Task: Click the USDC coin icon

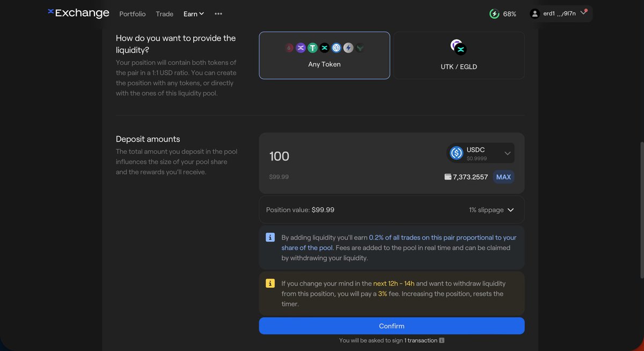Action: tap(457, 153)
